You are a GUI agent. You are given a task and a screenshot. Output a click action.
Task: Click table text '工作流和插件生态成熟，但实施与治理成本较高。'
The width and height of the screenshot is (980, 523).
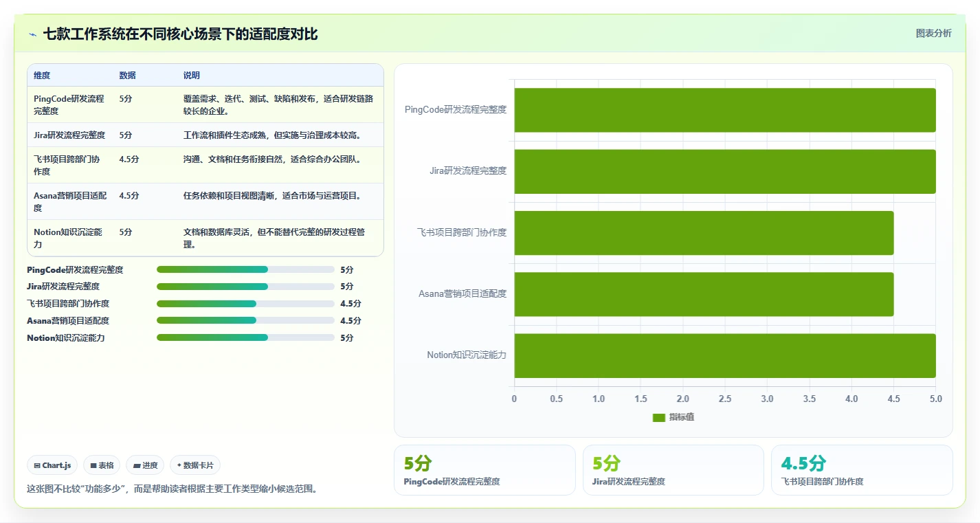(x=273, y=135)
